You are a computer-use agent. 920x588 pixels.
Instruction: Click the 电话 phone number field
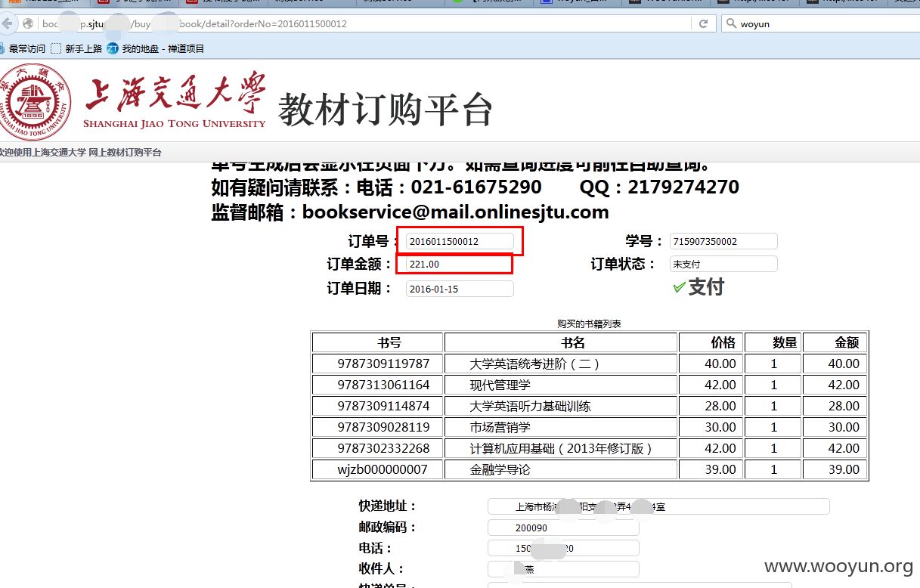(x=563, y=548)
